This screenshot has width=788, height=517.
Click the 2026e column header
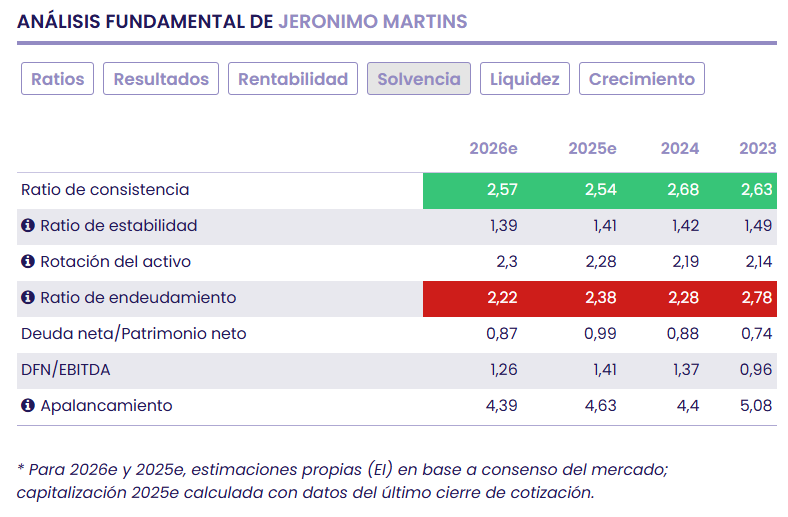pos(493,149)
